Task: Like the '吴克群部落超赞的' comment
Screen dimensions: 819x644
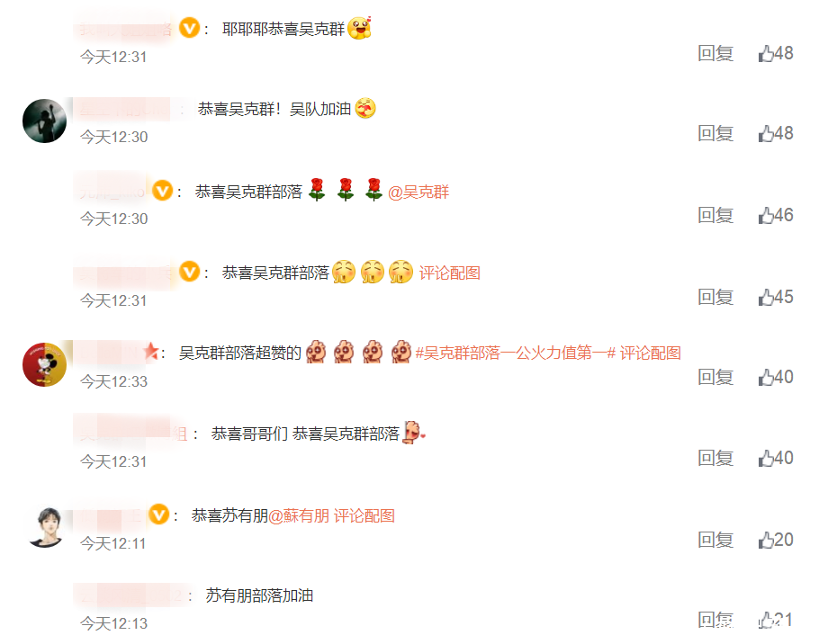Action: (776, 377)
